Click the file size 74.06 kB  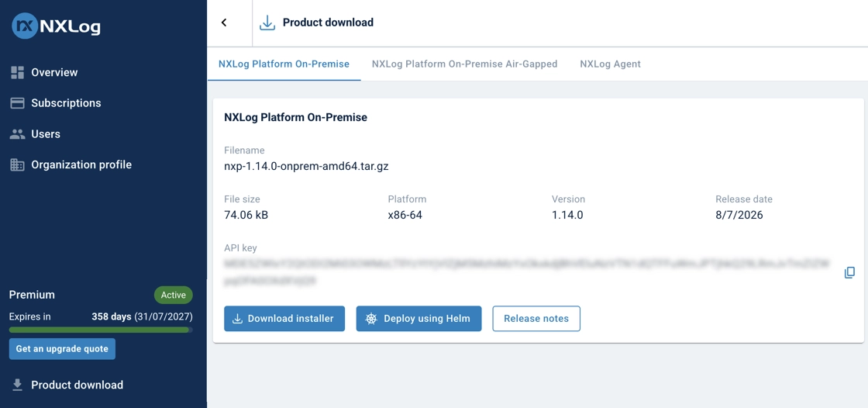[246, 215]
